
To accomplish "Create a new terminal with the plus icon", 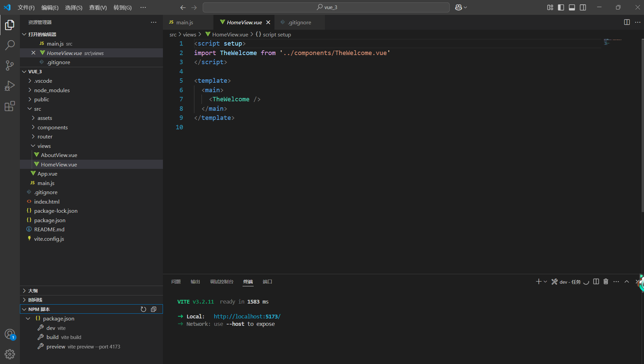I will pyautogui.click(x=538, y=282).
